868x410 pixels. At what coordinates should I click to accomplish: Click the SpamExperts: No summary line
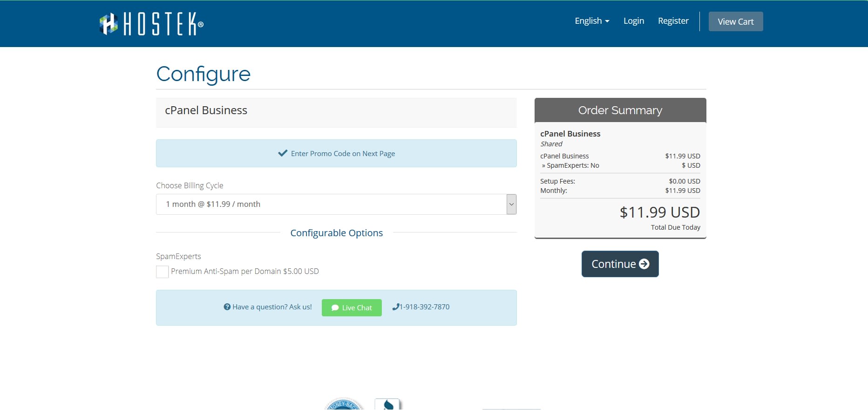coord(570,165)
